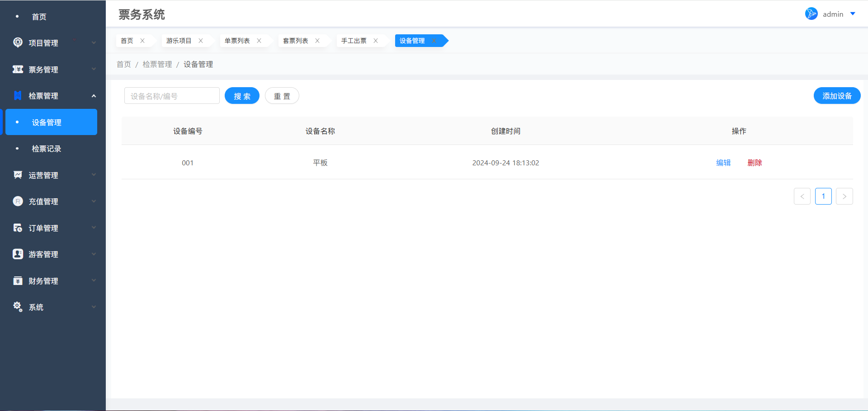The image size is (868, 411).
Task: Expand the 充值管理 chevron
Action: [94, 201]
